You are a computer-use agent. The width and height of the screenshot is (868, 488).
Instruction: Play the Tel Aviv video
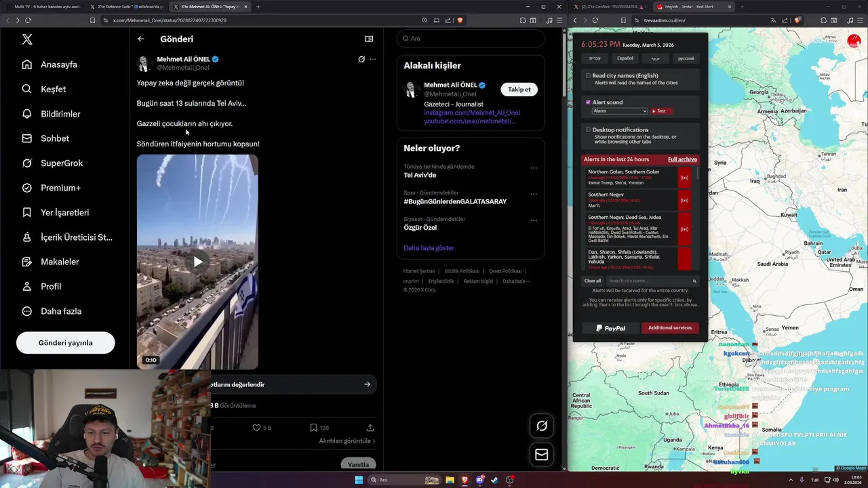point(197,262)
